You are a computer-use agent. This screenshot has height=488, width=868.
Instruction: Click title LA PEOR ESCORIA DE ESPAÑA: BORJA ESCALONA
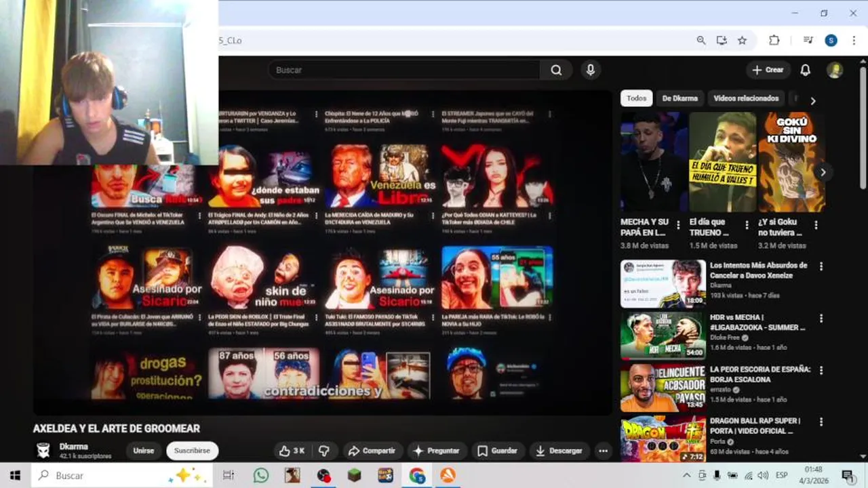(760, 375)
